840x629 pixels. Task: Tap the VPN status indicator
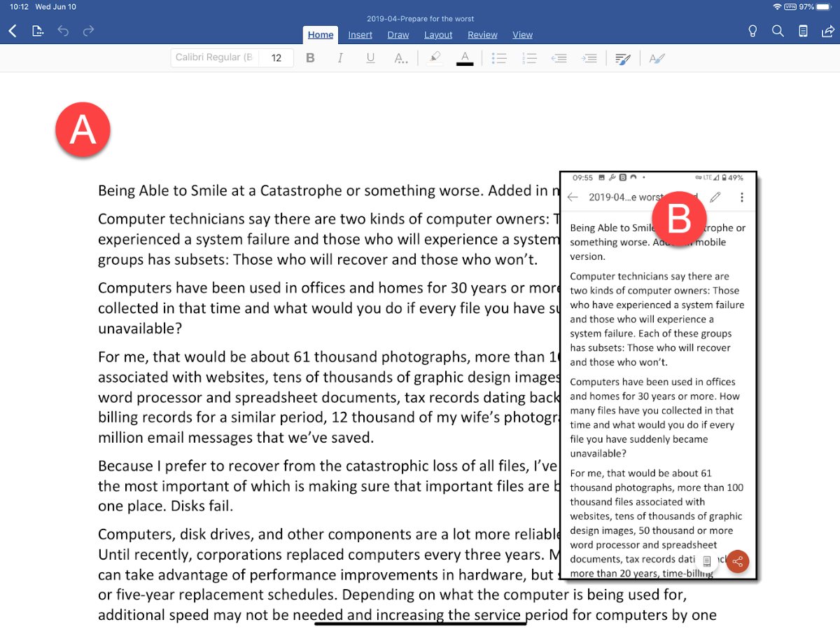(790, 6)
